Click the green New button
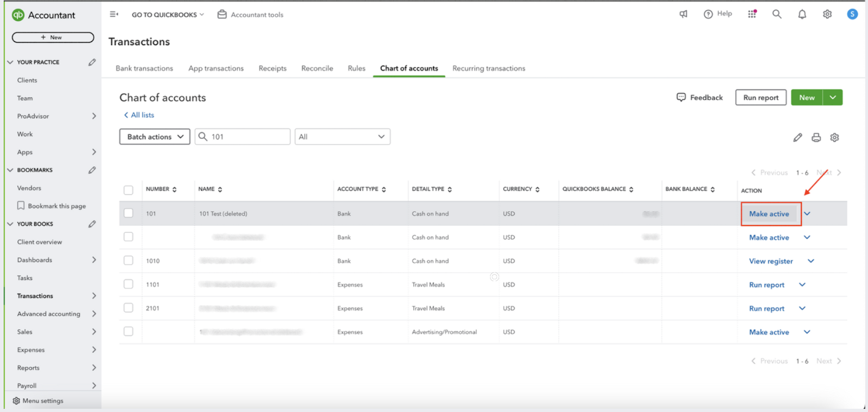The image size is (868, 412). click(807, 97)
